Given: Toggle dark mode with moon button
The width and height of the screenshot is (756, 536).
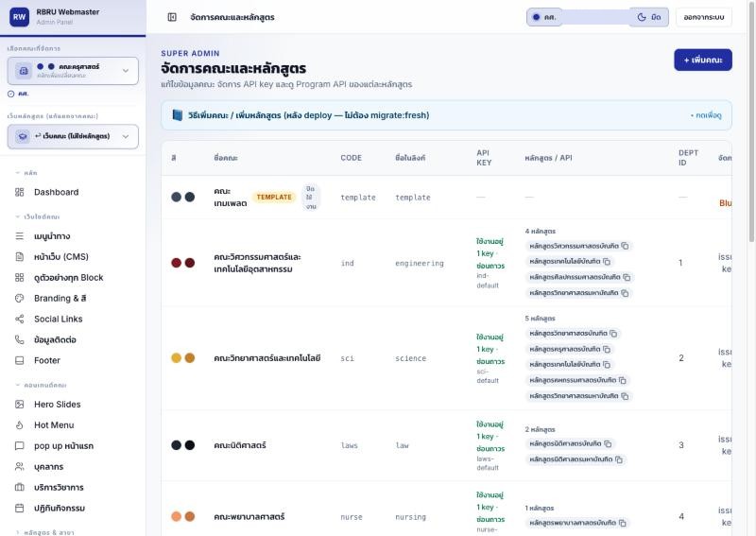Looking at the screenshot, I should (649, 17).
